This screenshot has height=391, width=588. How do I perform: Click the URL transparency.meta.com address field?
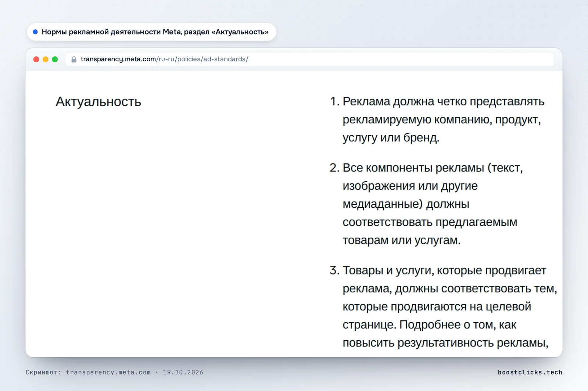pos(309,59)
